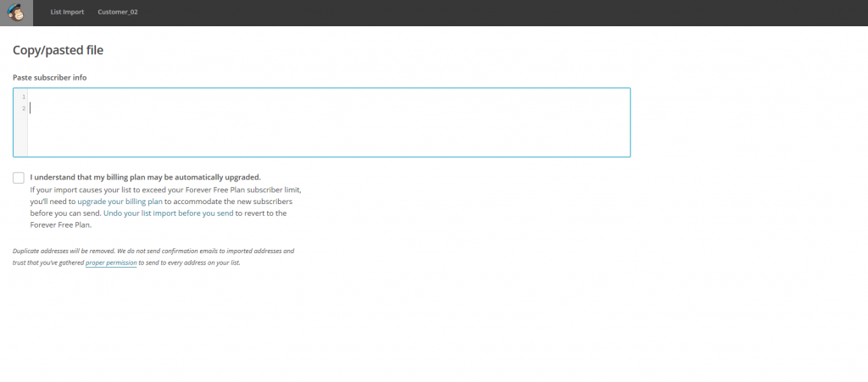Open the List Import breadcrumb

pos(67,13)
